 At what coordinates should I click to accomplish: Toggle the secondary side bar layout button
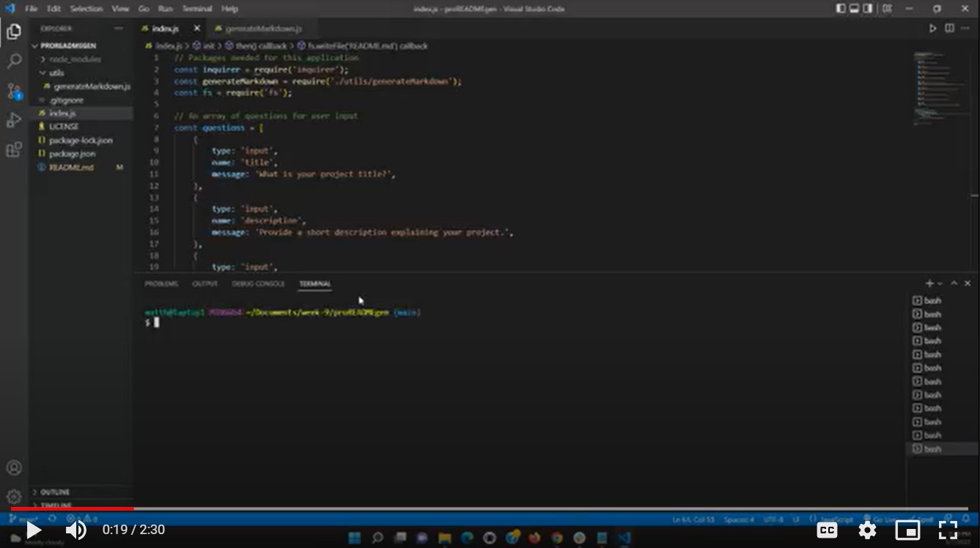click(868, 9)
